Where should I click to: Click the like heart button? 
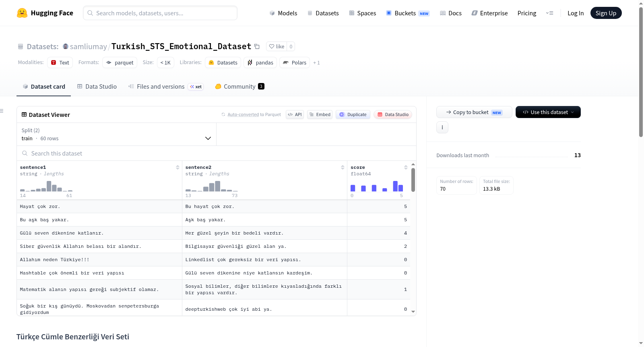coord(277,46)
